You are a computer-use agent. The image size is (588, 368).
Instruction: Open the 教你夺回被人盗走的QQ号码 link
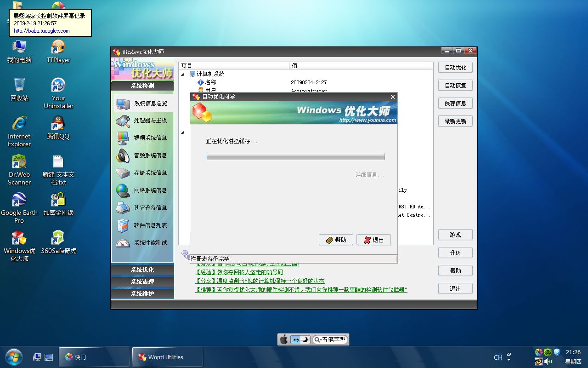coord(239,272)
